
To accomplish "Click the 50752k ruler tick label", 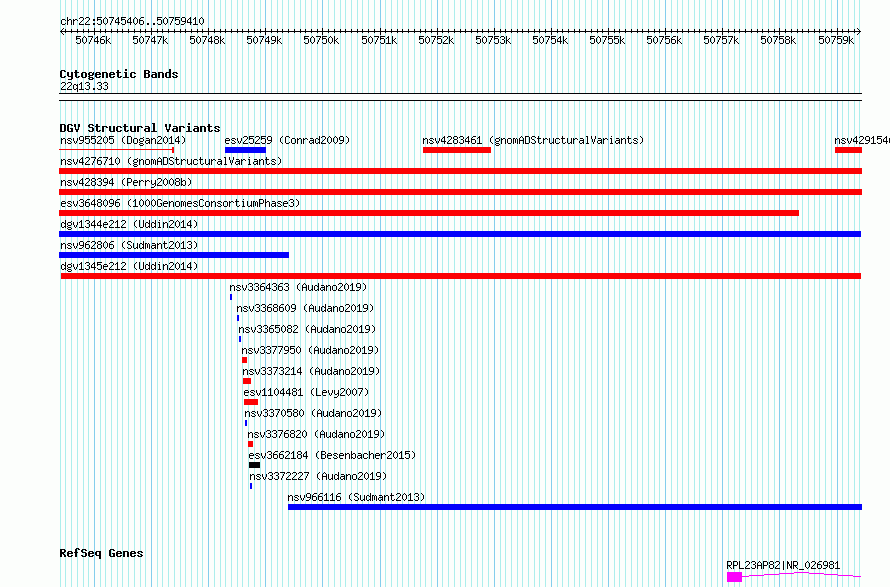I will coord(436,40).
